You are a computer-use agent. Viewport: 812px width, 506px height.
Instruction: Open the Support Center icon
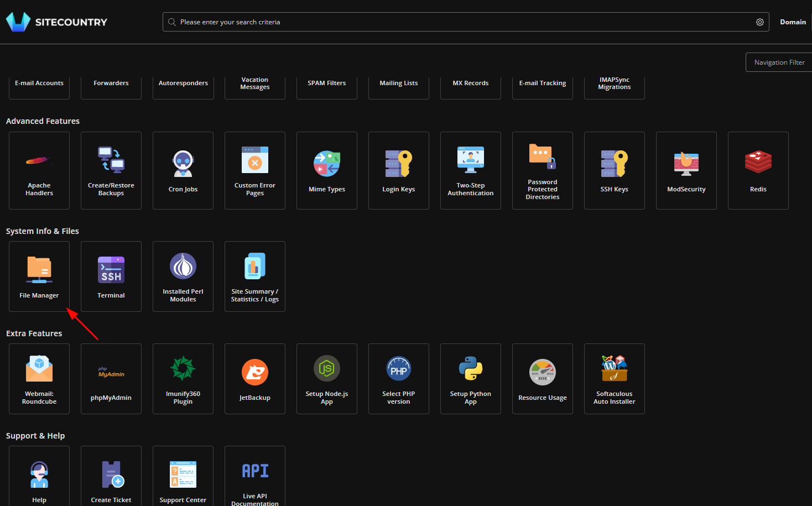[x=183, y=476]
